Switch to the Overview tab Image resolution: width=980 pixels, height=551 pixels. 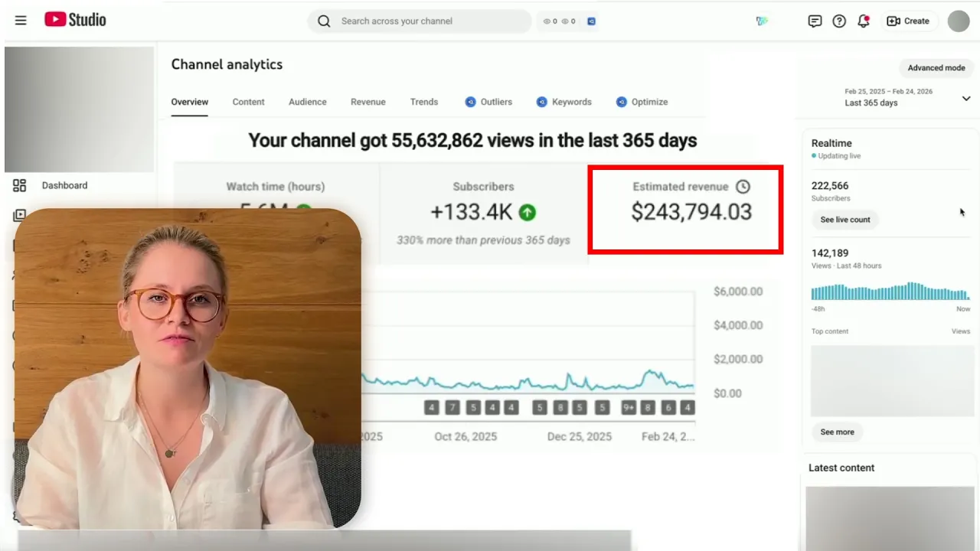[x=190, y=102]
